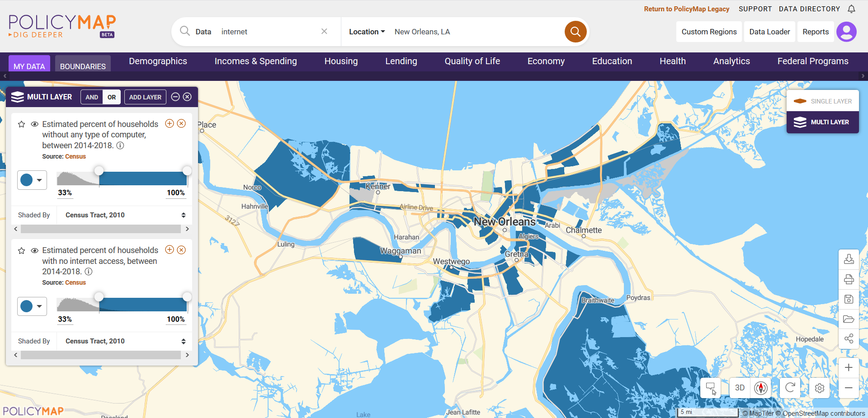This screenshot has width=868, height=418.
Task: Open Shaded By dropdown for no-computer layer
Action: (124, 215)
